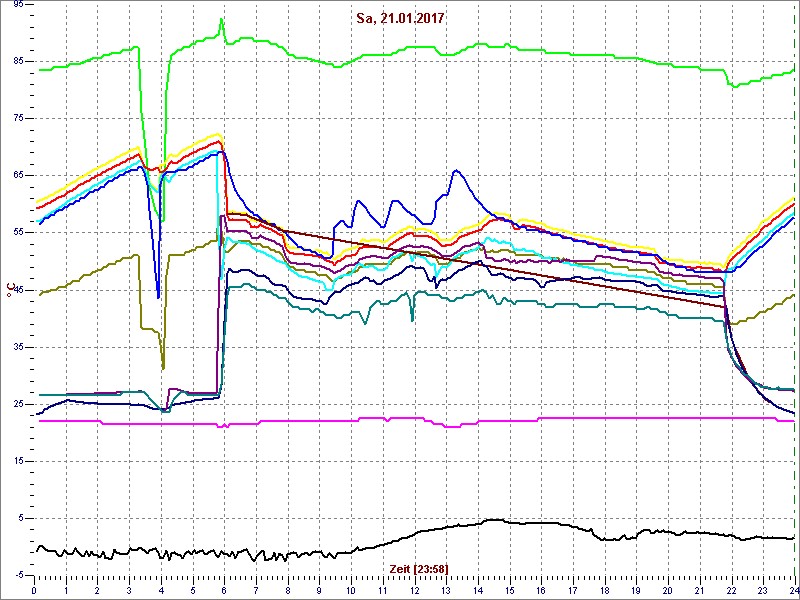Click hour 1 on the time axis
The width and height of the screenshot is (800, 600).
66,590
